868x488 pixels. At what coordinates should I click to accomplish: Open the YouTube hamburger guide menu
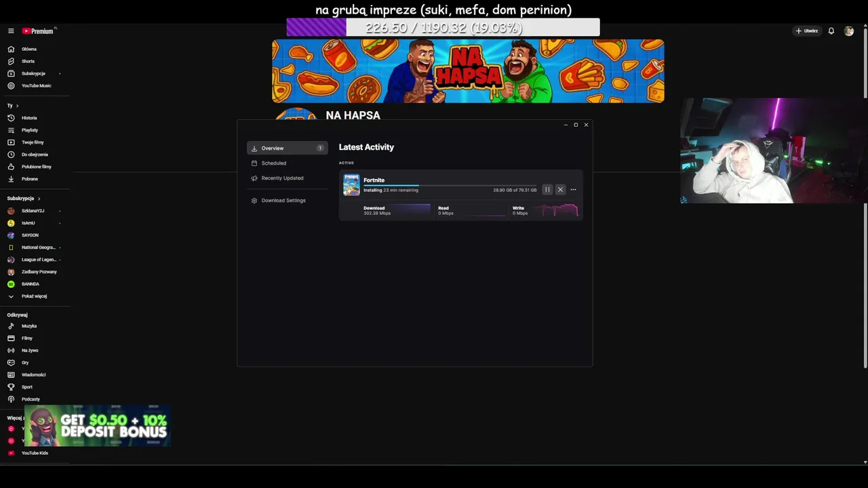pos(11,31)
